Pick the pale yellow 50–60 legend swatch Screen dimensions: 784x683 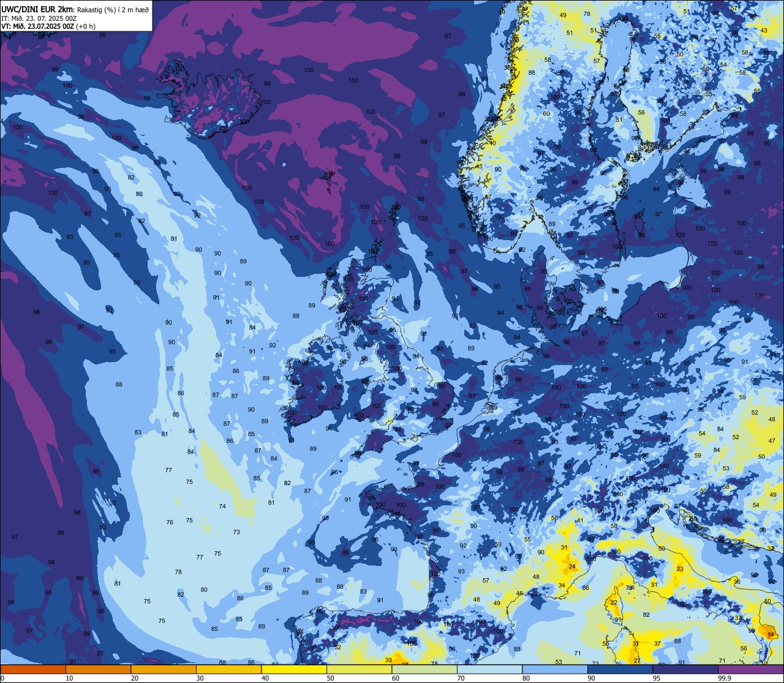point(359,669)
